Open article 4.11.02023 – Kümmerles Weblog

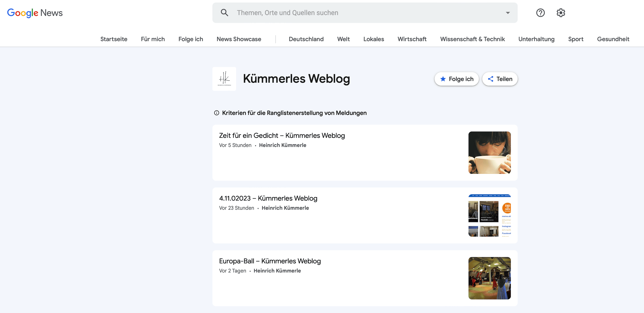[268, 198]
